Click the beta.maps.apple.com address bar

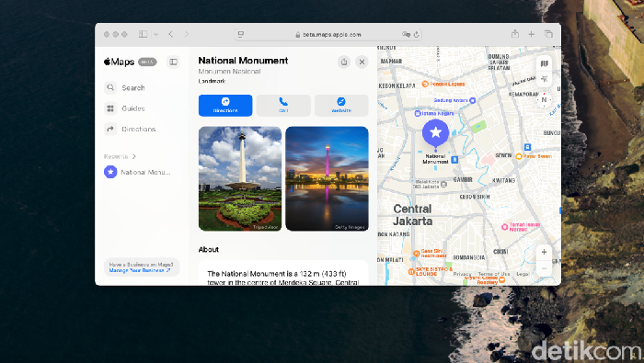328,34
